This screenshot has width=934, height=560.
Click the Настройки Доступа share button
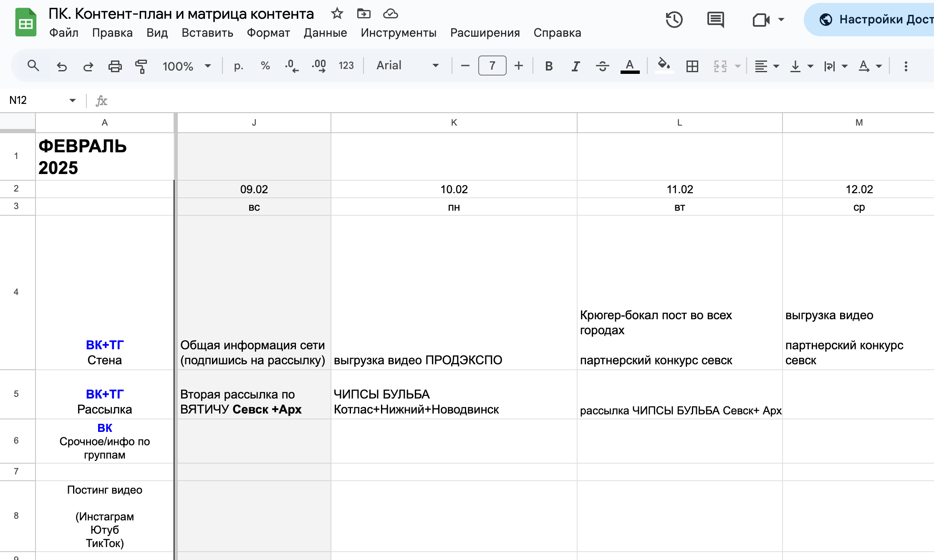pos(869,20)
